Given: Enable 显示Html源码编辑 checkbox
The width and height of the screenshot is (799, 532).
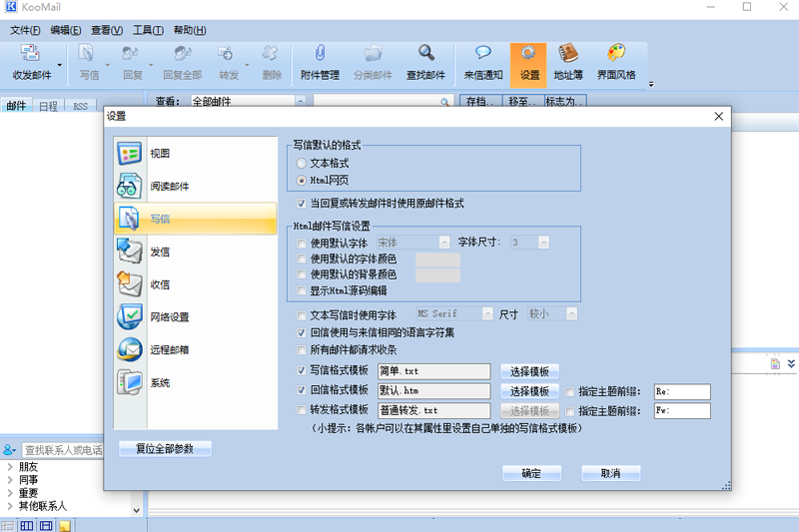Looking at the screenshot, I should point(302,290).
